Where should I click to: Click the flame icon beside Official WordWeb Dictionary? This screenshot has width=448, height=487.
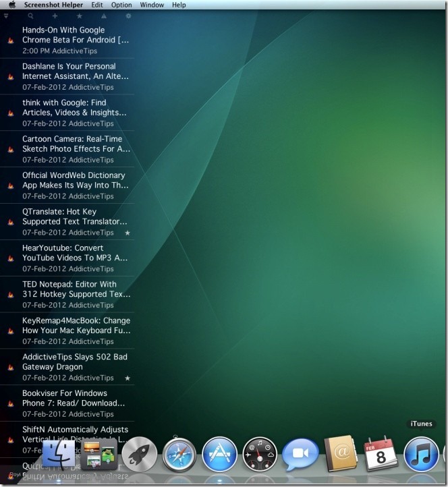(11, 185)
